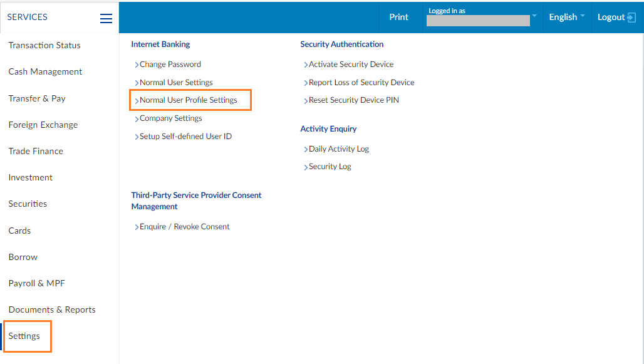Click Normal User Profile Settings link

[x=188, y=100]
